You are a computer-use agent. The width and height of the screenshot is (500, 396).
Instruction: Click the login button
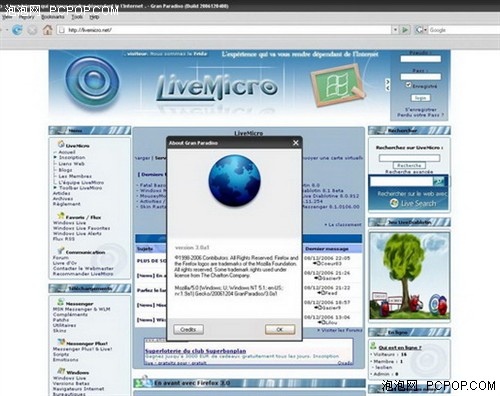(421, 98)
